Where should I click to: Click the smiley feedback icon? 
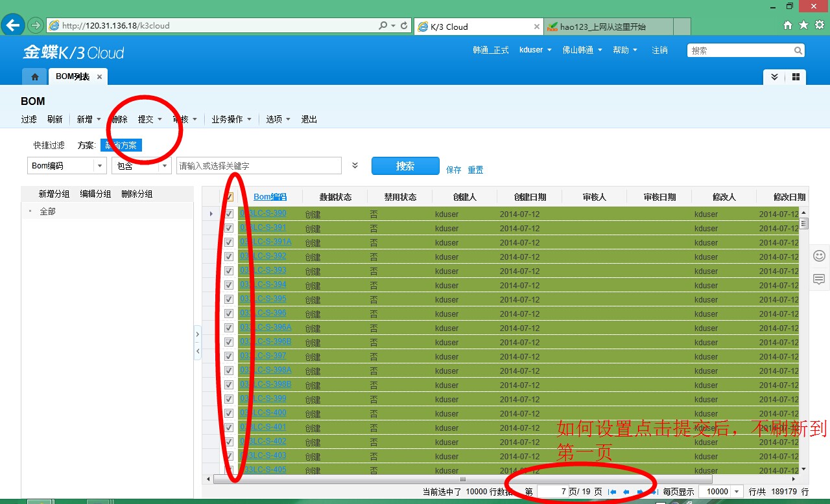coord(819,256)
